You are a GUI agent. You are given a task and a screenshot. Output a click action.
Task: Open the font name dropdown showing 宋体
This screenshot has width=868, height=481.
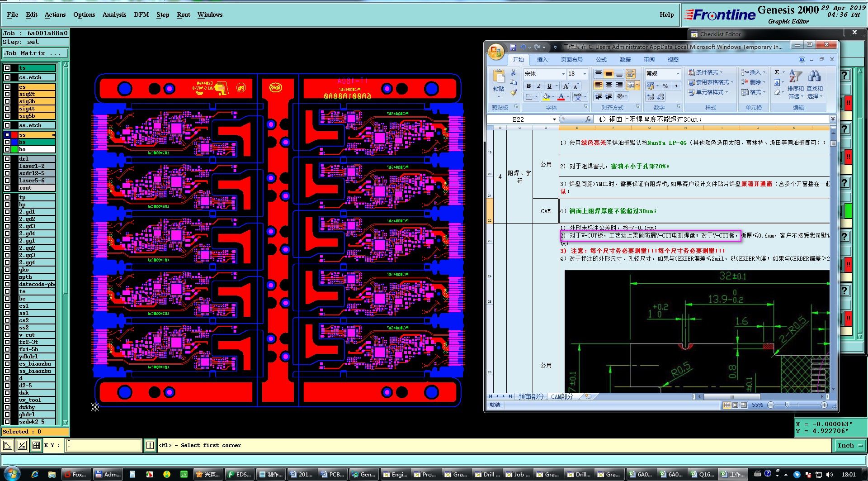point(563,74)
